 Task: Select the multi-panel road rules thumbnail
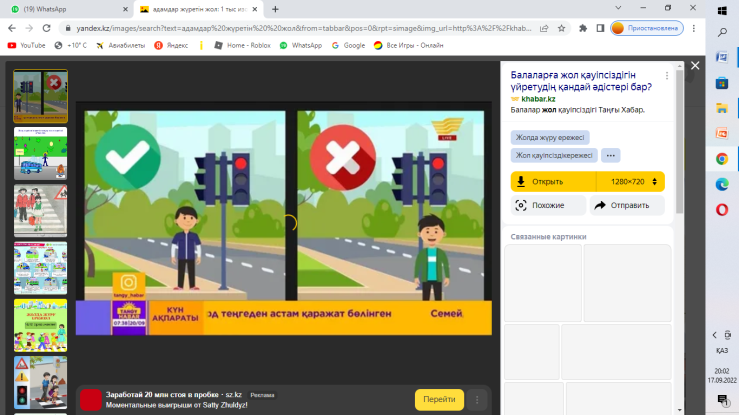(x=41, y=268)
